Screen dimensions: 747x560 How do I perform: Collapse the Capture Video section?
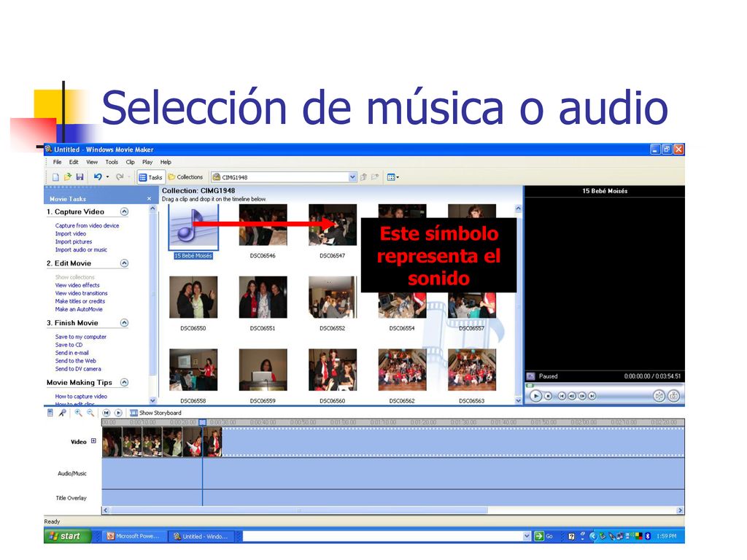124,211
